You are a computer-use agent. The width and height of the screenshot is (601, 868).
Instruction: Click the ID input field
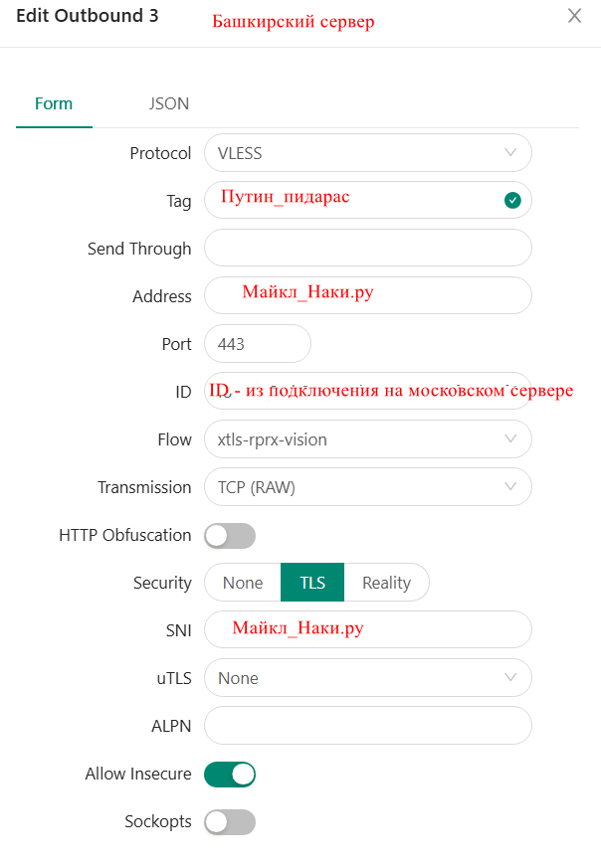(368, 392)
